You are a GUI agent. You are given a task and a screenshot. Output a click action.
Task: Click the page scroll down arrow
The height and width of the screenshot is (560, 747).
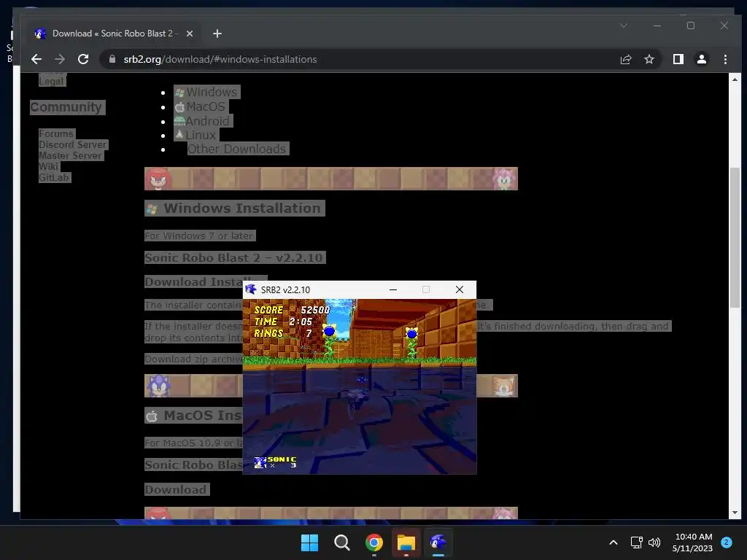pyautogui.click(x=735, y=513)
